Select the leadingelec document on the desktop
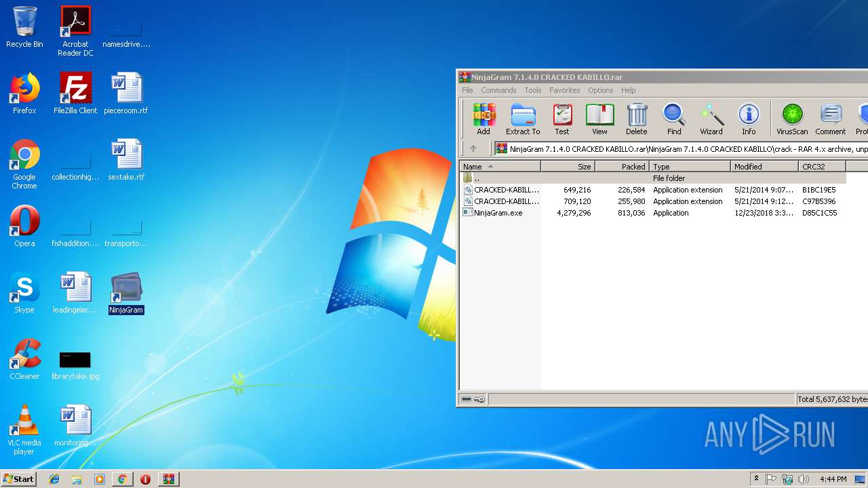This screenshot has height=488, width=868. [x=75, y=293]
